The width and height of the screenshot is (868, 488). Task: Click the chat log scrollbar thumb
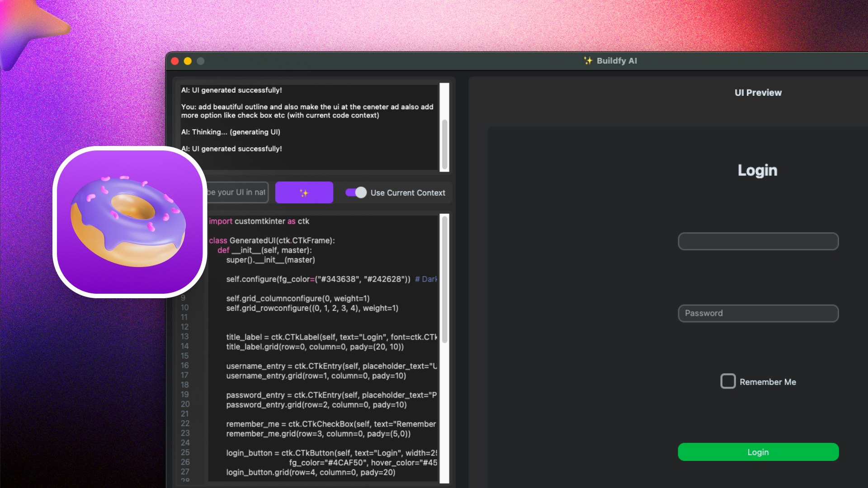coord(444,145)
